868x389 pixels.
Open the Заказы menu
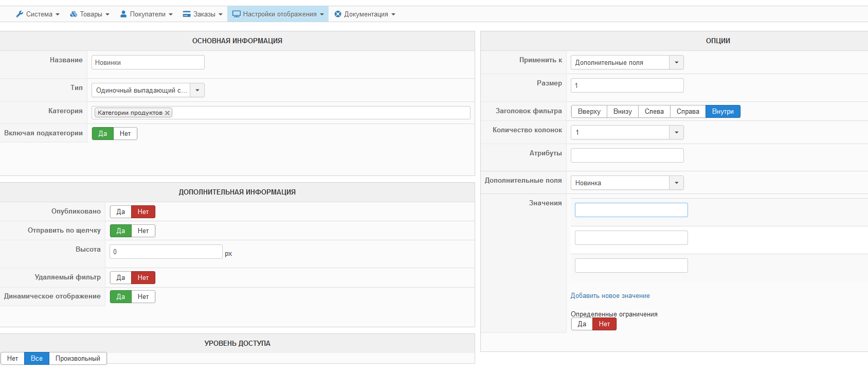pyautogui.click(x=203, y=14)
